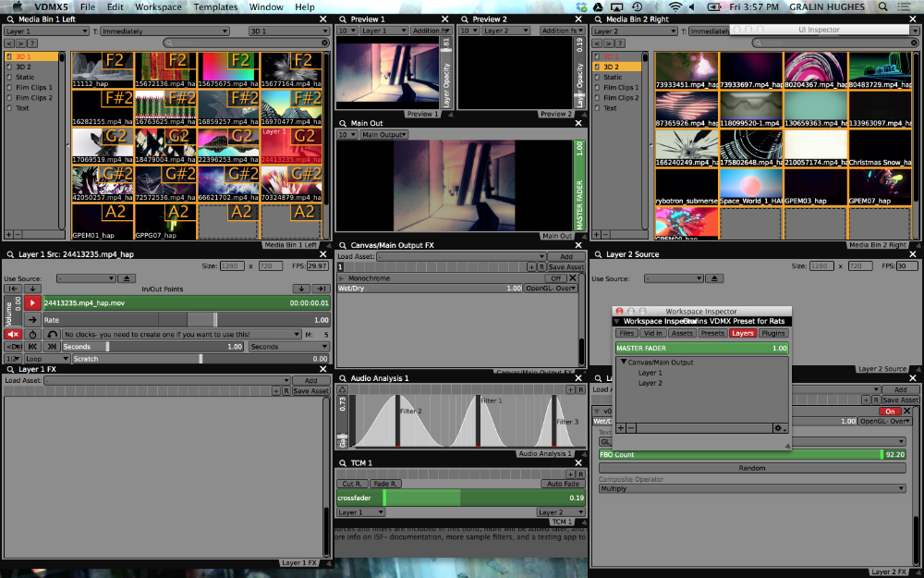924x578 pixels.
Task: Open the VDMX5 application menu
Action: pyautogui.click(x=51, y=7)
